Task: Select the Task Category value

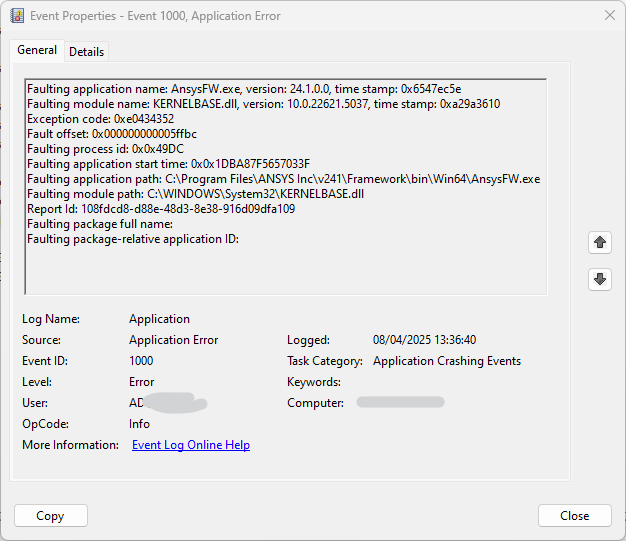Action: click(x=446, y=361)
